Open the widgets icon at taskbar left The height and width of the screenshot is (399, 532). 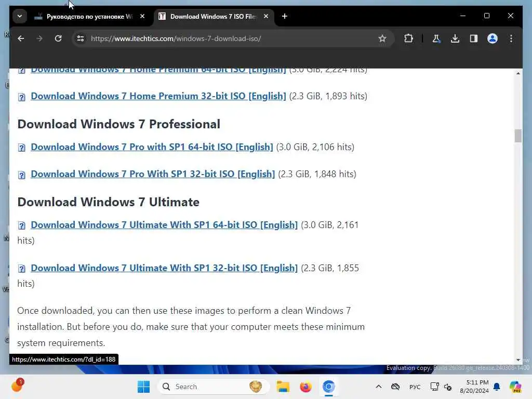17,386
